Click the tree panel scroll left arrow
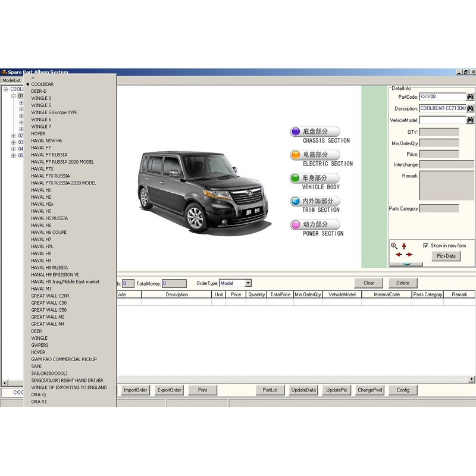This screenshot has width=476, height=476. coord(5,383)
